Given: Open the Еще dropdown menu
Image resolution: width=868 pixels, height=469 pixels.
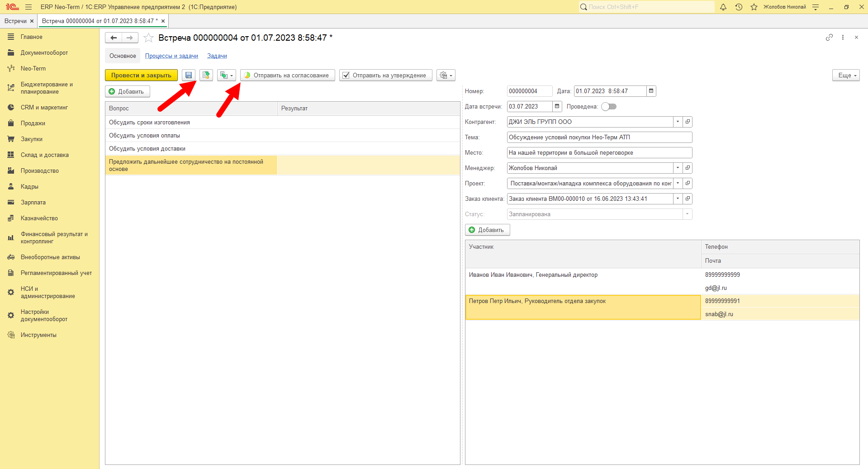Looking at the screenshot, I should tap(846, 75).
